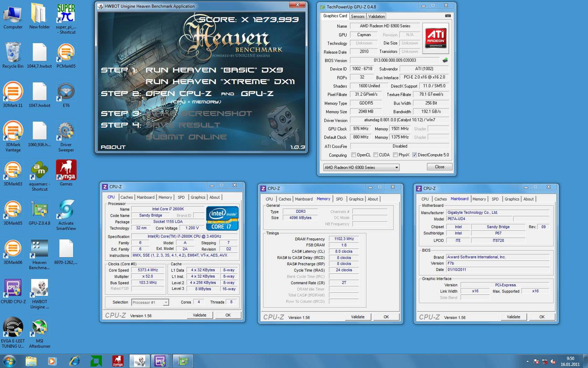Viewport: 588px width, 368px height.
Task: Switch to the Sensors tab in GPU-Z
Action: tap(358, 17)
